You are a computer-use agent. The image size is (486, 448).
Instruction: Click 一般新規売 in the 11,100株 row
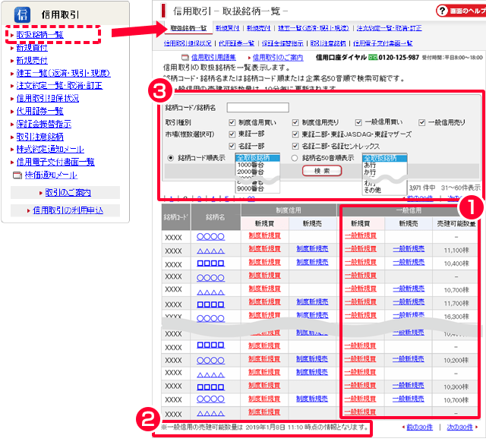click(409, 249)
